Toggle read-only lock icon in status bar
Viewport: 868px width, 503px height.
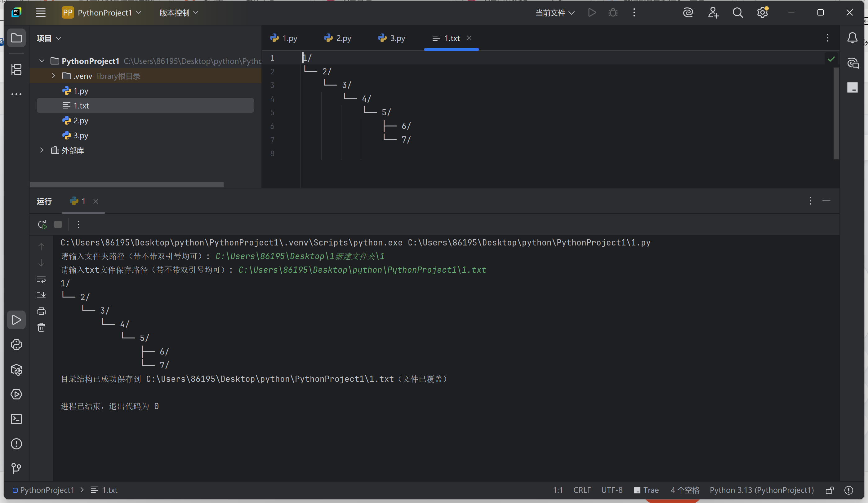[830, 490]
